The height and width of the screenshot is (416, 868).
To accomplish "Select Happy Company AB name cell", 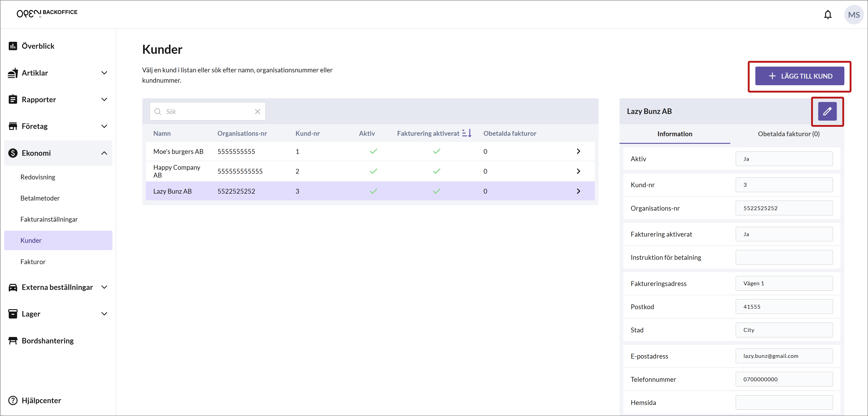I will click(x=177, y=171).
